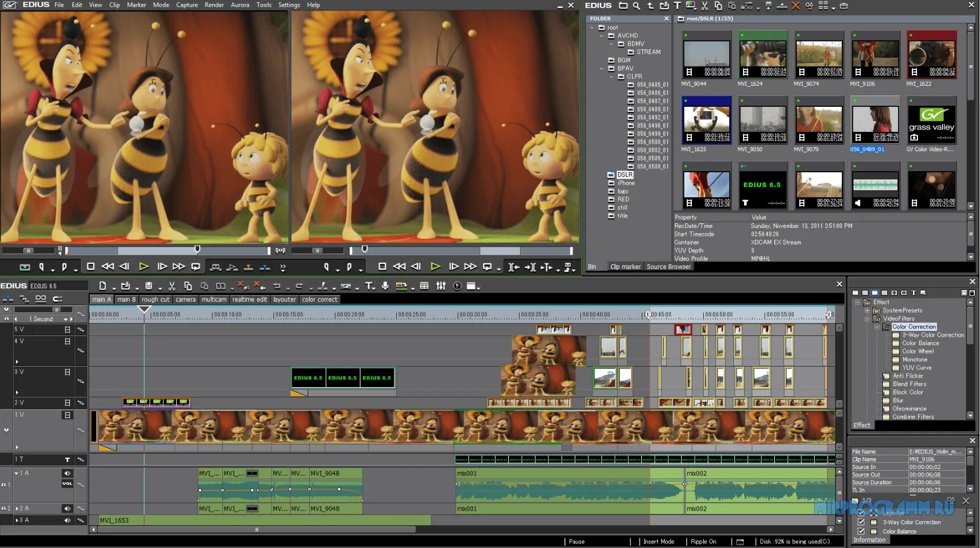Click the Save project floppy icon

[148, 286]
